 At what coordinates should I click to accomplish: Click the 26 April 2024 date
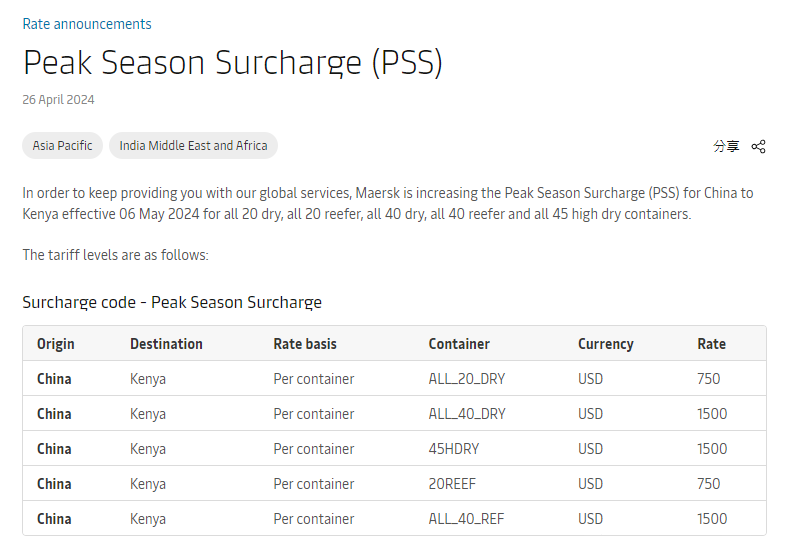pos(58,99)
